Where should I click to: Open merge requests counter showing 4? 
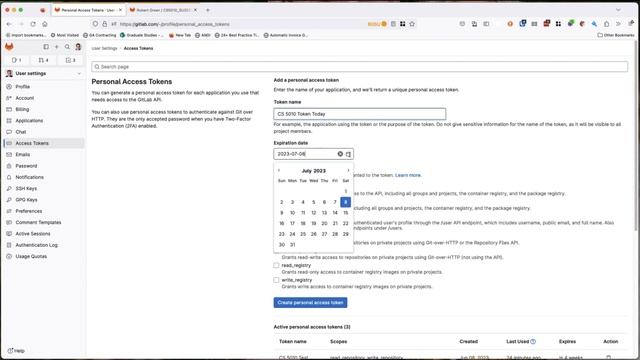pos(44,60)
